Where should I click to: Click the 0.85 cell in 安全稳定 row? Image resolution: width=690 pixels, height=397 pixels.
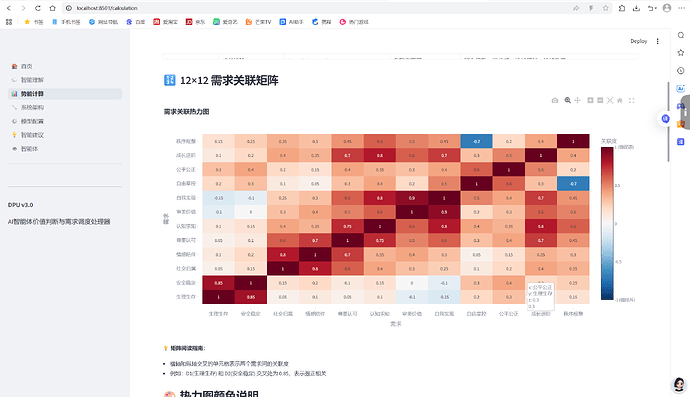(x=219, y=283)
